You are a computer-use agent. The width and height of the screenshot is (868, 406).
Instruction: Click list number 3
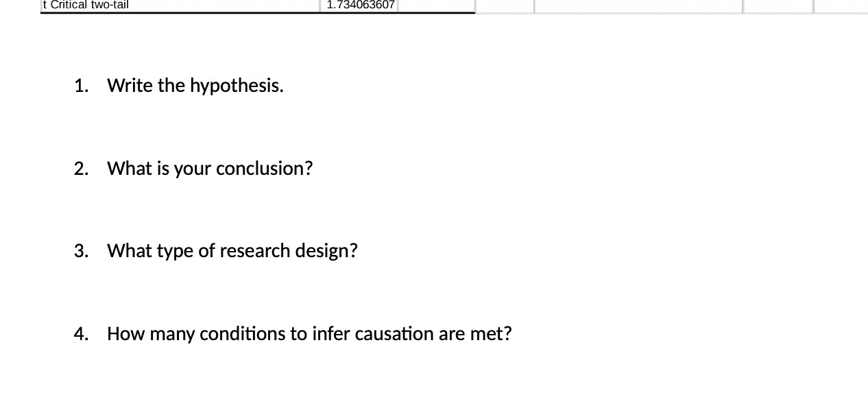click(x=82, y=251)
